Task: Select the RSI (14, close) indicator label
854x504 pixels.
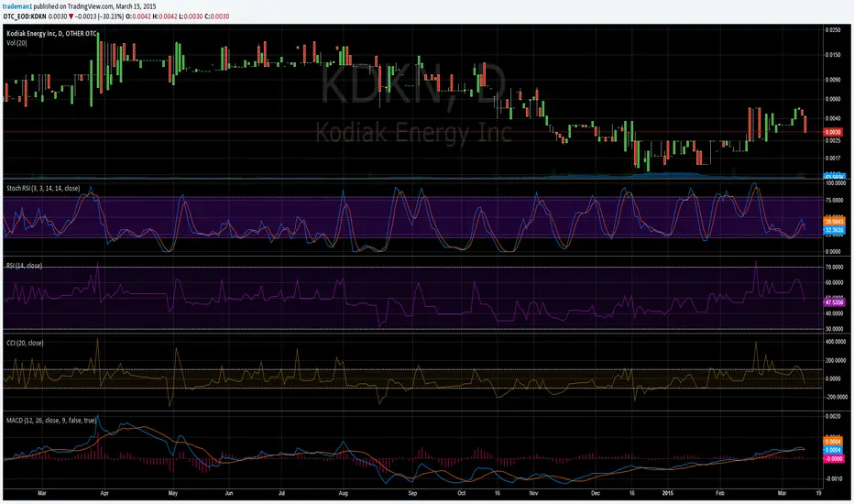Action: click(24, 266)
